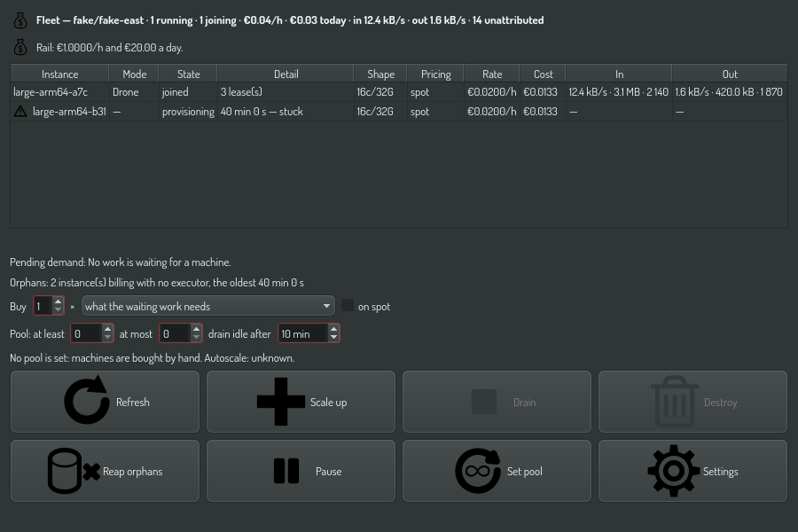This screenshot has height=532, width=798.
Task: Click the disabled Destroy button label
Action: tap(720, 403)
